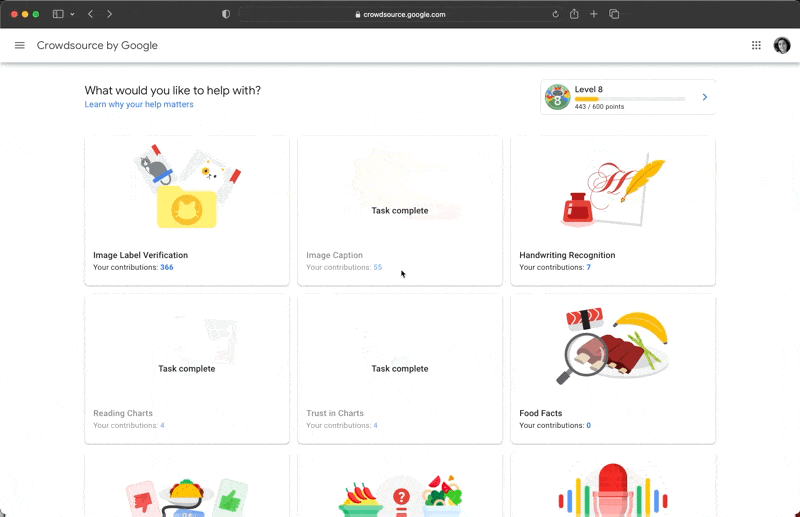Expand level details with the chevron arrow

point(705,97)
